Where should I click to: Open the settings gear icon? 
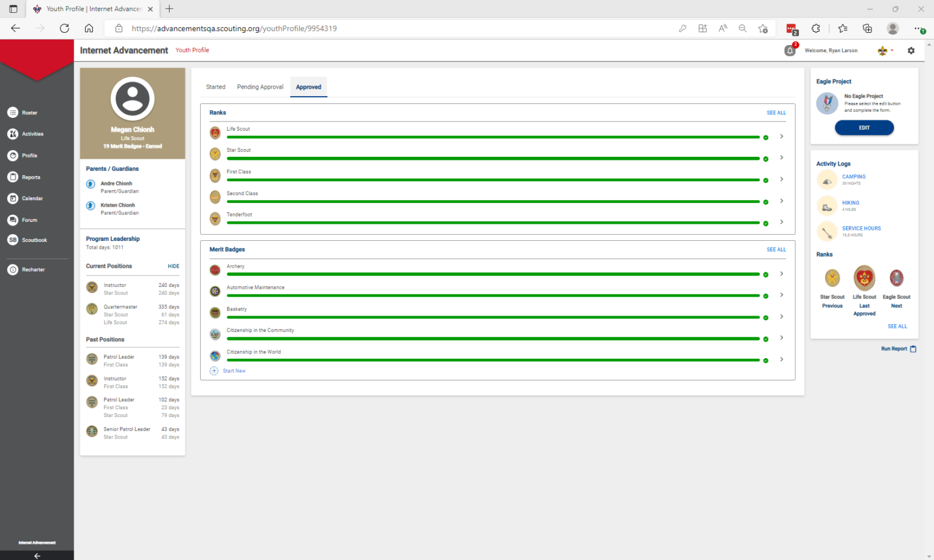[911, 50]
